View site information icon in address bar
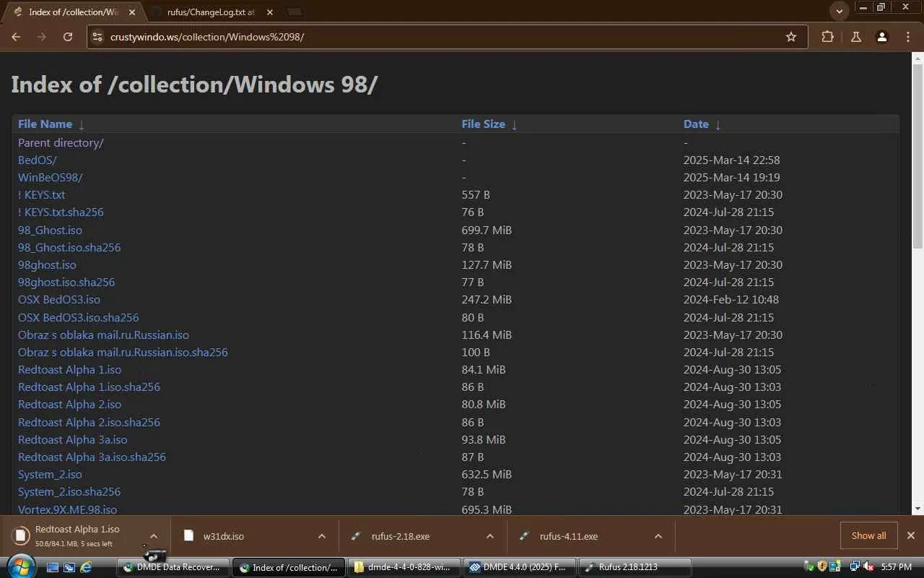 [x=97, y=37]
